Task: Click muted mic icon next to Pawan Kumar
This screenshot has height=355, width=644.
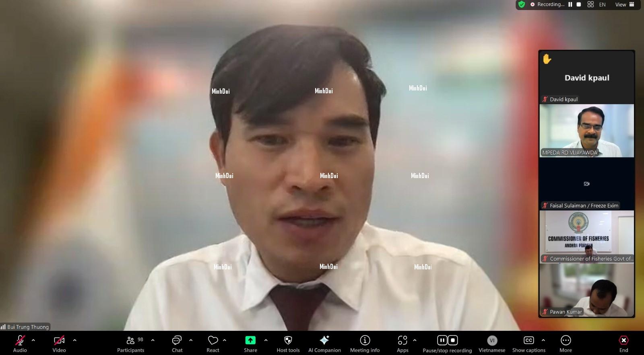Action: [x=545, y=312]
